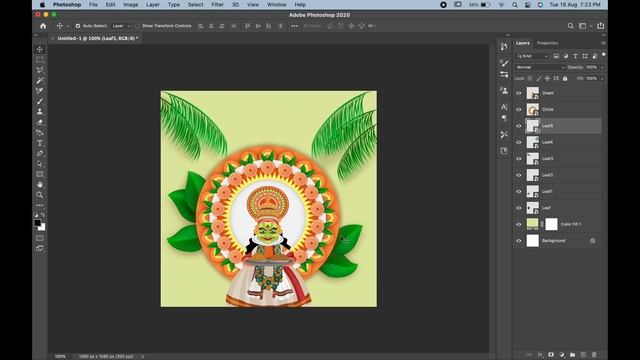Add a layer style via fx icon
Viewport: 640px width, 360px height.
tap(540, 355)
